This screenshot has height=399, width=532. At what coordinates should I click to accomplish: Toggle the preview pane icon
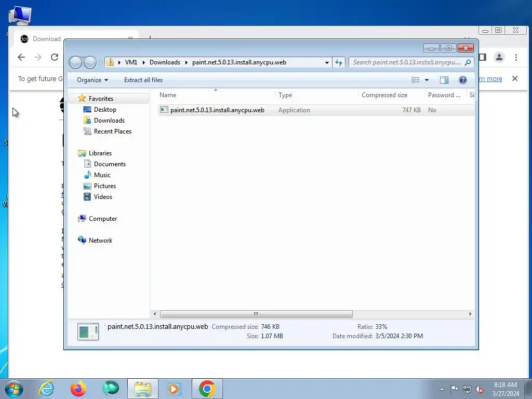pos(444,79)
